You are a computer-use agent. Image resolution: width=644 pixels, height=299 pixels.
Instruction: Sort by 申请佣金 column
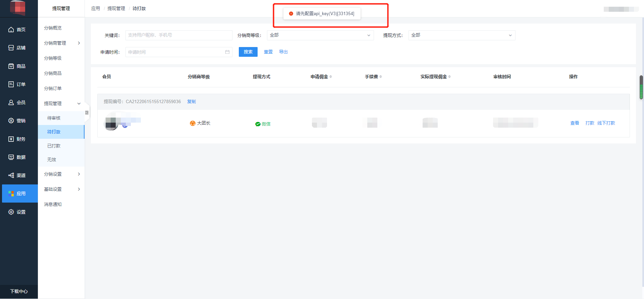point(331,77)
